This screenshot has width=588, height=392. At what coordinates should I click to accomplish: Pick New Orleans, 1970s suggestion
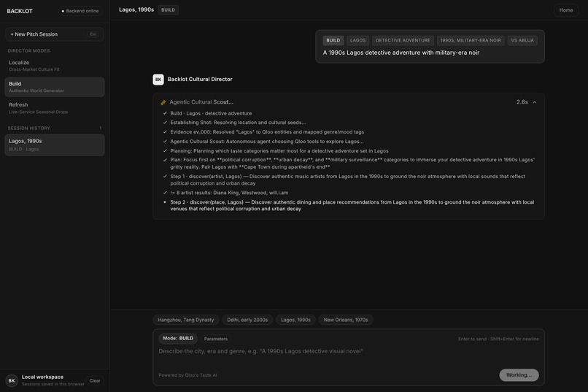(x=346, y=320)
